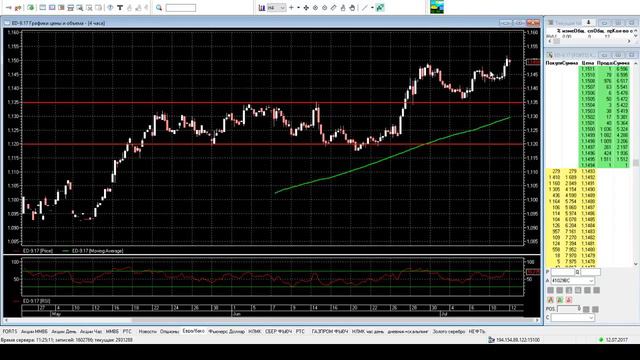This screenshot has height=360, width=640.
Task: Click the magnifier search icon beside search field
Action: tap(159, 8)
